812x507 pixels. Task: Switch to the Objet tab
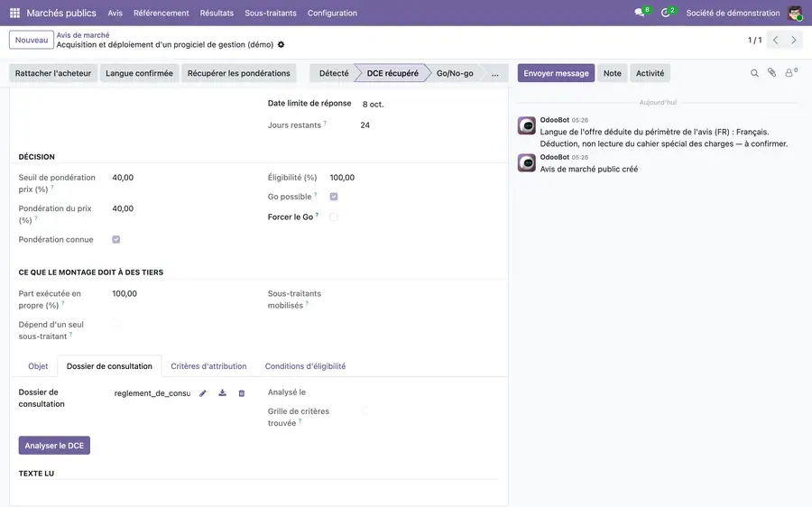(38, 366)
